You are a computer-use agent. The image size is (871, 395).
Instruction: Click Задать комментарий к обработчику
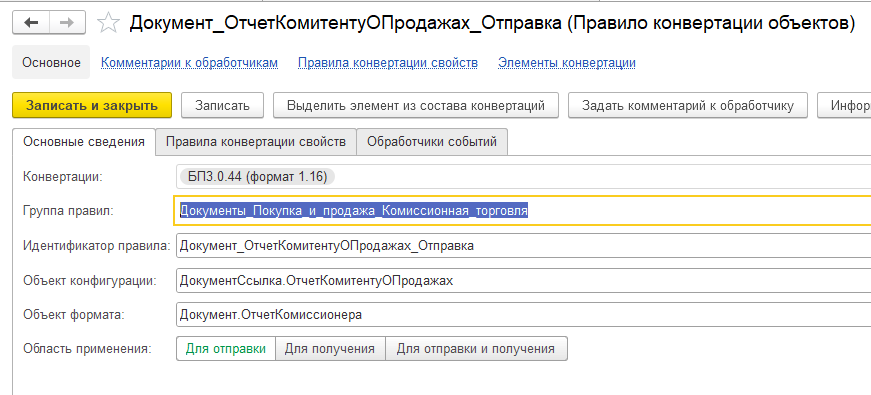[x=688, y=106]
